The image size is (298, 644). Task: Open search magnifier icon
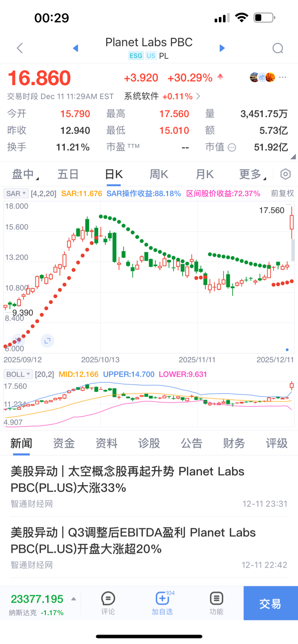pos(278,48)
